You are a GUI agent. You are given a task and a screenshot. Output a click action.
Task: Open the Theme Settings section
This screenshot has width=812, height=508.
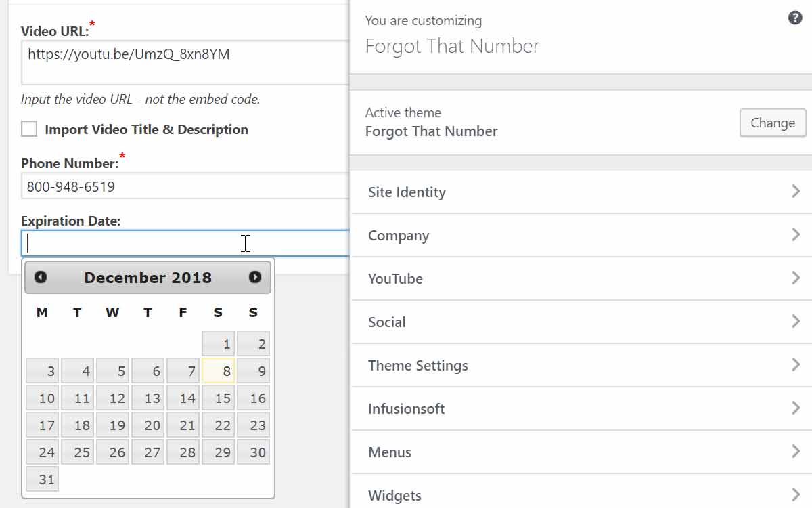pos(581,366)
